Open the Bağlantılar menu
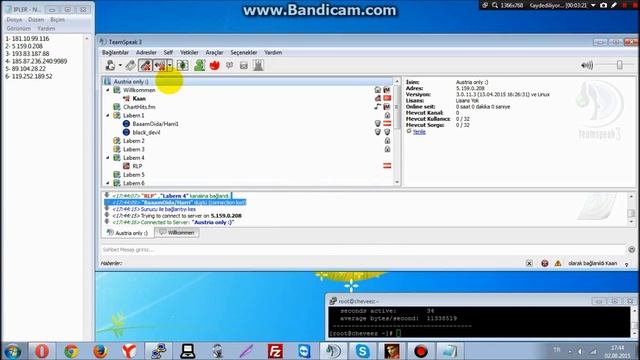The height and width of the screenshot is (360, 640). (x=115, y=52)
